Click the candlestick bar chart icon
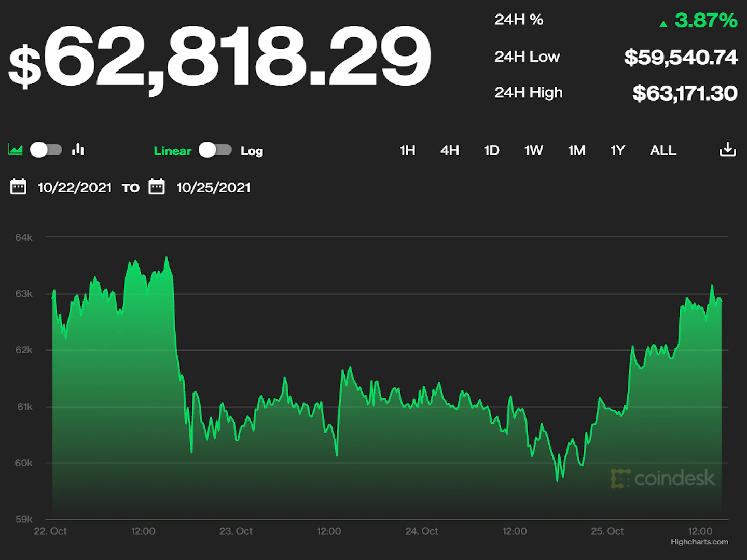 coord(78,149)
